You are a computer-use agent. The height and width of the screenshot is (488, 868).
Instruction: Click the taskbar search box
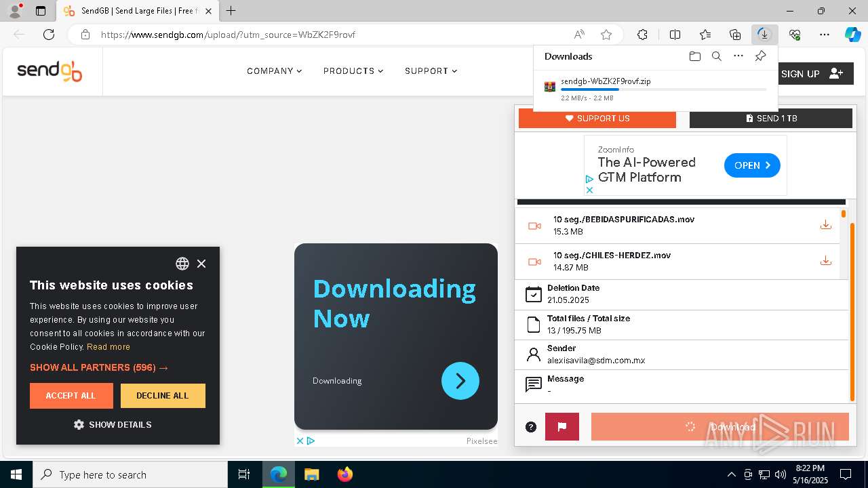pos(130,474)
